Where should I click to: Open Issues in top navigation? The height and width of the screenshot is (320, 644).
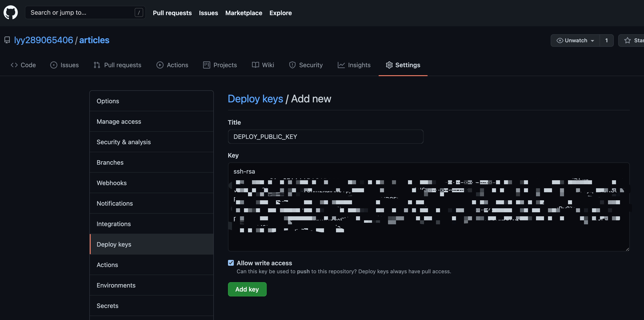click(208, 13)
